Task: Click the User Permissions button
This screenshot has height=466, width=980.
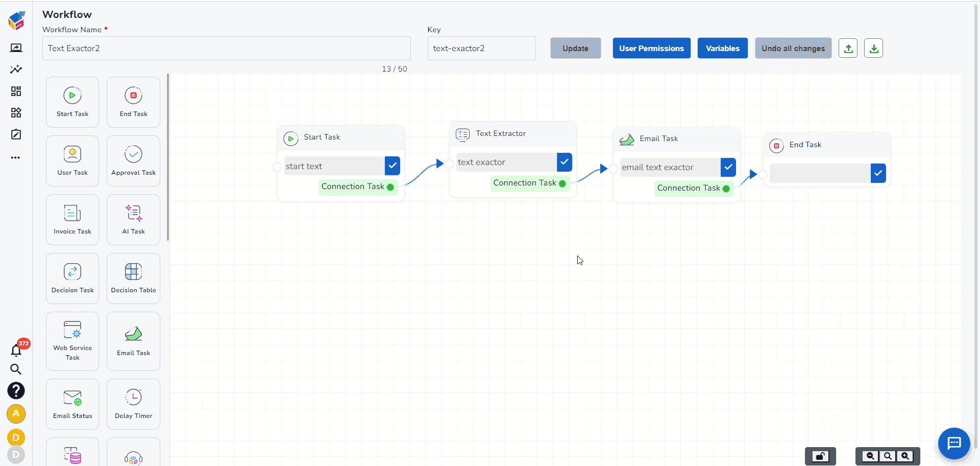Action: click(x=651, y=49)
